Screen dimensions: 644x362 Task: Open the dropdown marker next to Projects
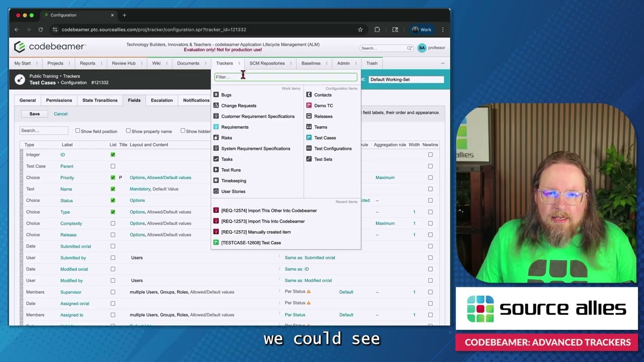click(69, 63)
